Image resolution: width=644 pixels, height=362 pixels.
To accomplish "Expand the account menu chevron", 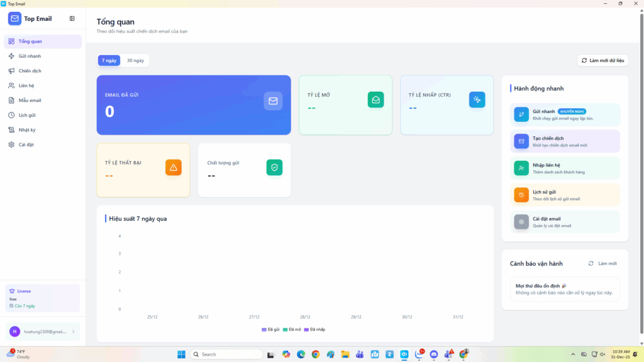I will (x=74, y=332).
